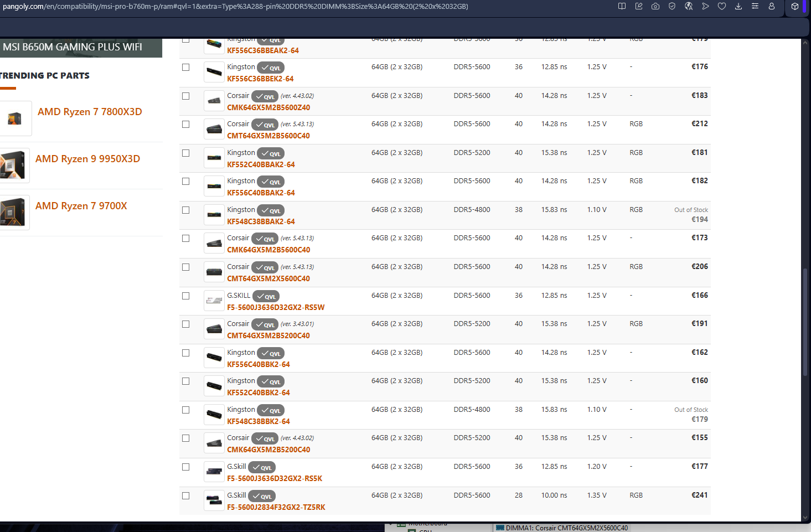Click the (ver. 3.43.01) version note
This screenshot has height=532, width=811.
pos(297,324)
